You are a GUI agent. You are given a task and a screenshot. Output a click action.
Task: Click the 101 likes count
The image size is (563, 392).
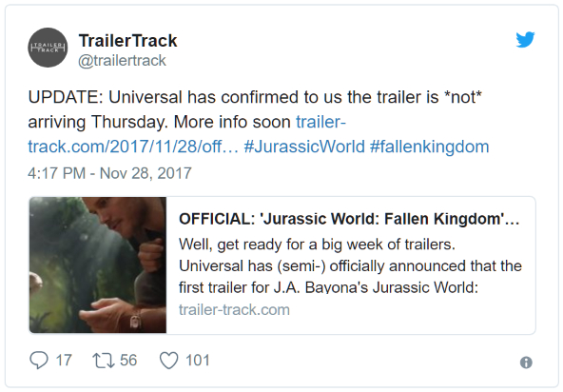(x=198, y=361)
